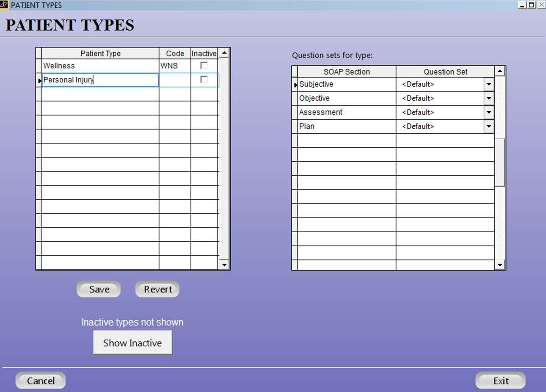Tick the Inactive checkbox for Personal Injury
The width and height of the screenshot is (546, 392).
coord(204,80)
